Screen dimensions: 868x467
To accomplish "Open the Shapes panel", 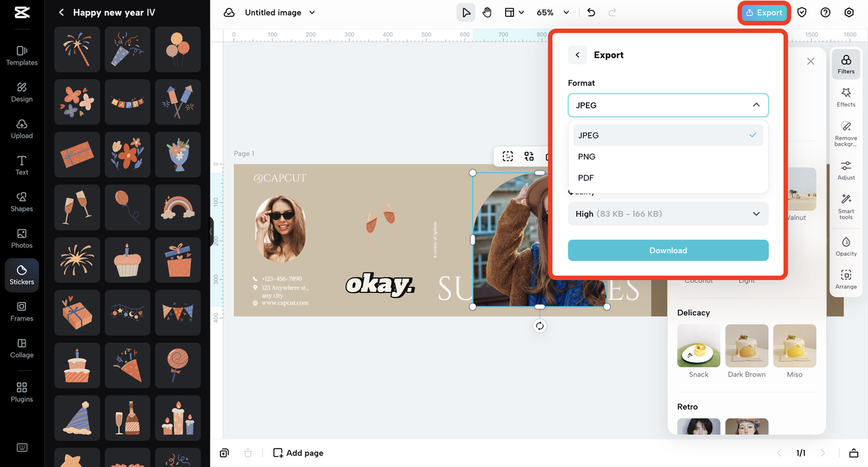I will 22,201.
